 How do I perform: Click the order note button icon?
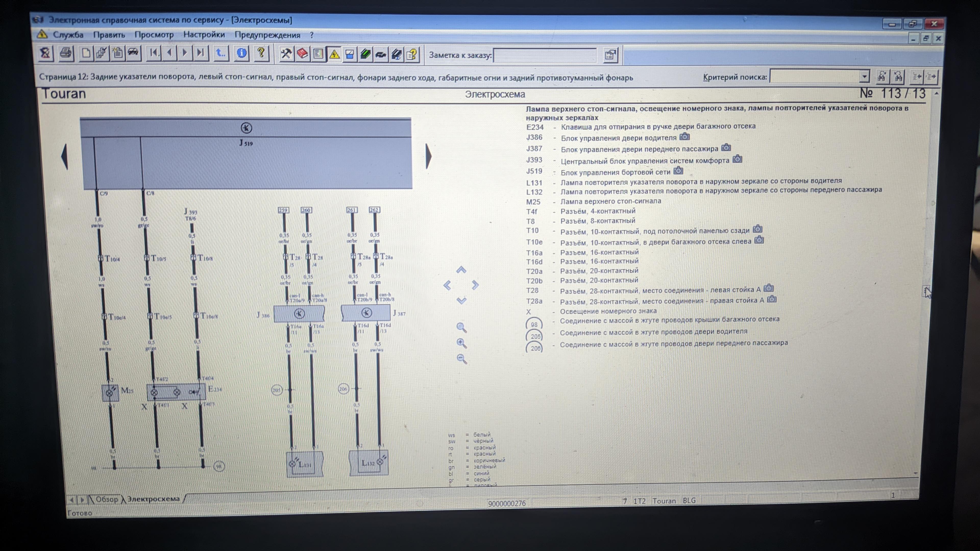tap(610, 56)
